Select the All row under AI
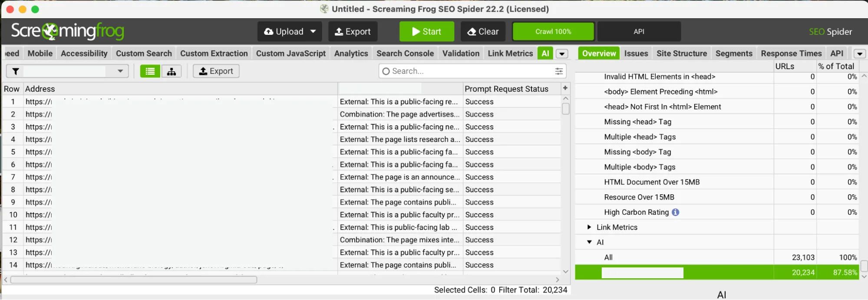Screen dimensions: 868x300 pos(717,257)
